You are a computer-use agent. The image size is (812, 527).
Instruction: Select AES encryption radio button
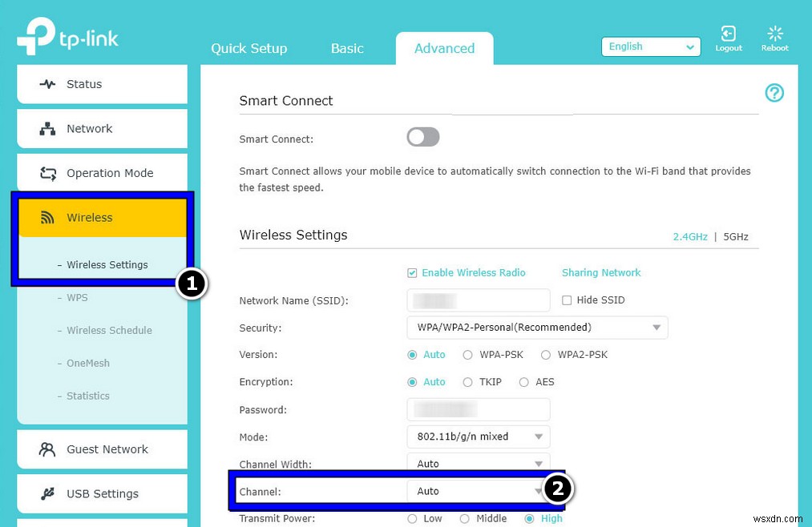point(524,382)
